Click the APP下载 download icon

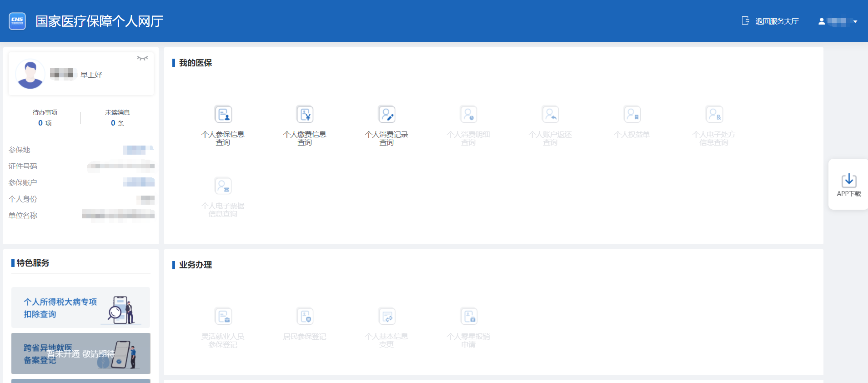849,180
